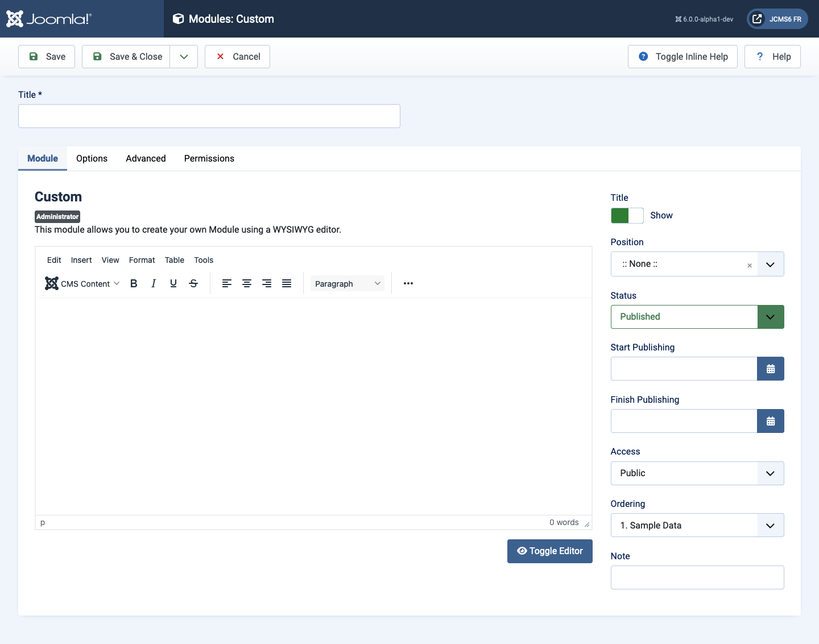The width and height of the screenshot is (819, 644).
Task: Switch to the Permissions tab
Action: 209,158
